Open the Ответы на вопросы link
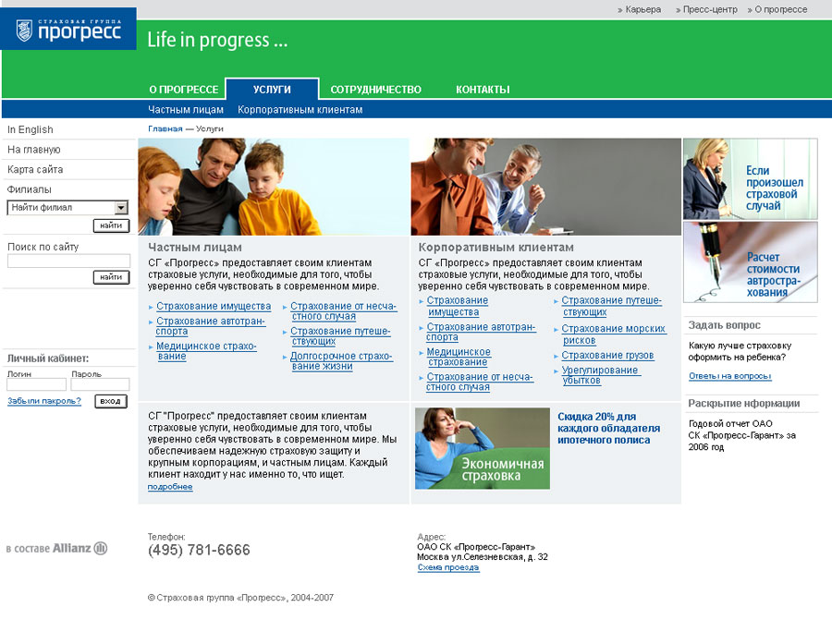The width and height of the screenshot is (832, 644). [729, 376]
